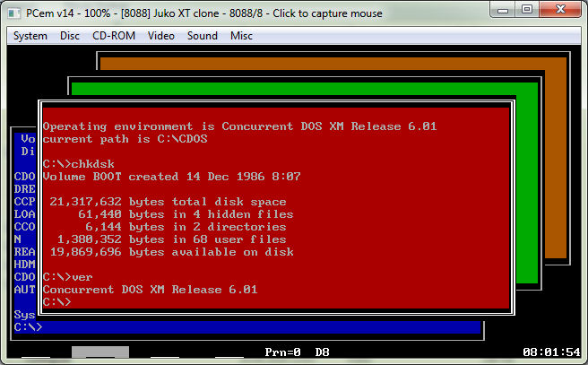Click the PCem application icon in title bar
Viewport: 588px width, 365px height.
click(14, 13)
